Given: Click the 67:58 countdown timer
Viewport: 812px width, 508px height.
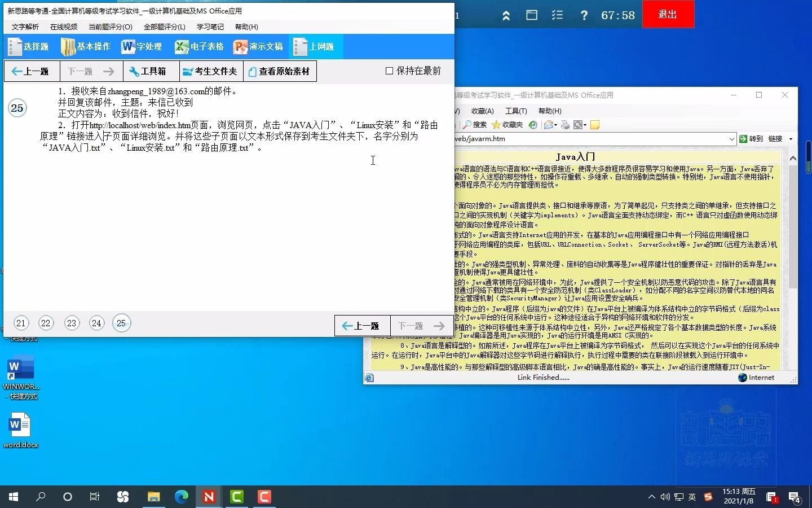Looking at the screenshot, I should tap(618, 16).
